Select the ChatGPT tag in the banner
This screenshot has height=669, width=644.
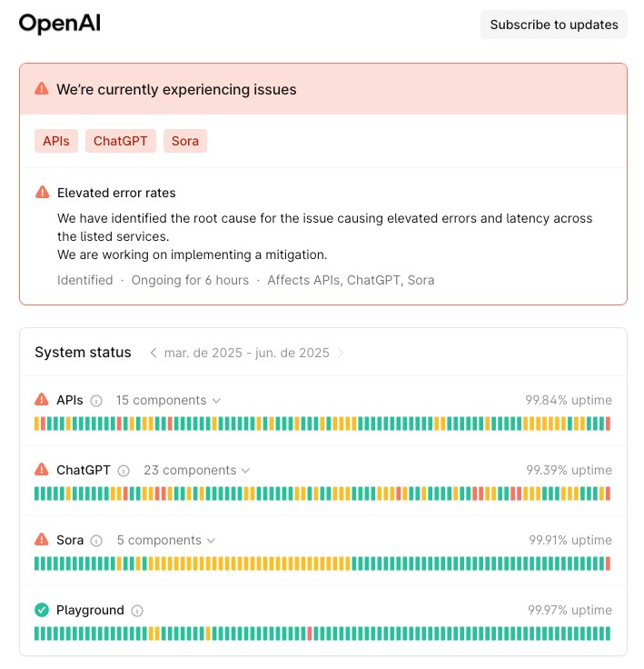[121, 141]
